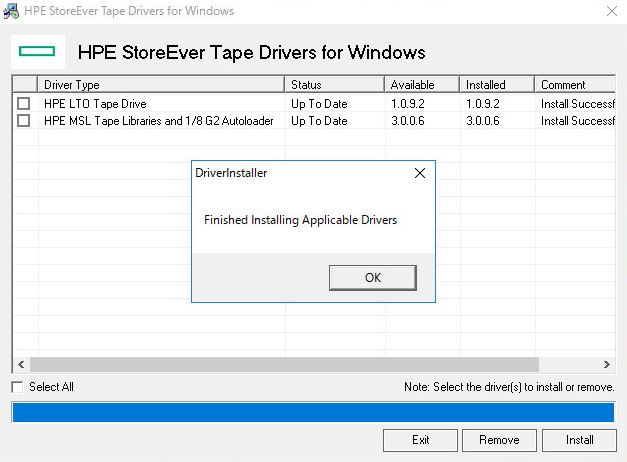The height and width of the screenshot is (462, 627).
Task: Click 'Up To Date' status for LTO Tape Drive
Action: point(319,104)
